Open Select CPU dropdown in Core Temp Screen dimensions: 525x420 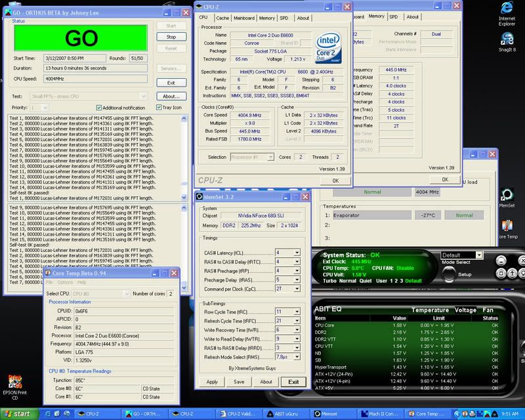[126, 294]
